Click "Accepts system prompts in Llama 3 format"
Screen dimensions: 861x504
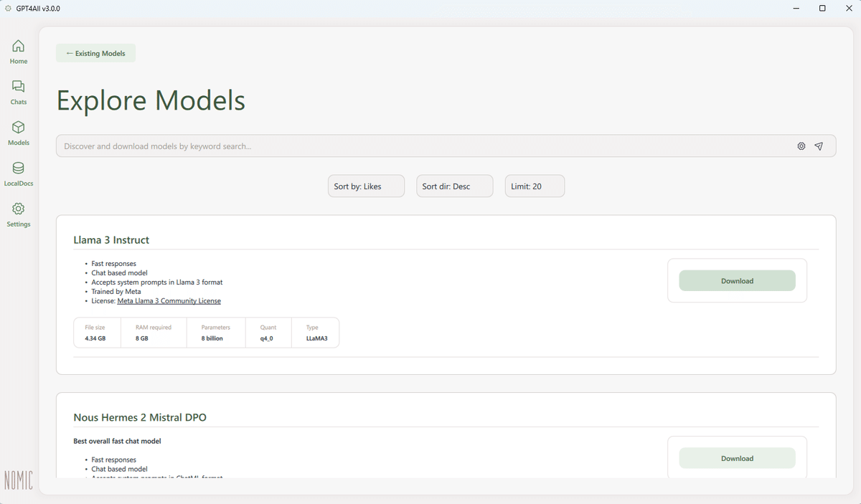(157, 282)
